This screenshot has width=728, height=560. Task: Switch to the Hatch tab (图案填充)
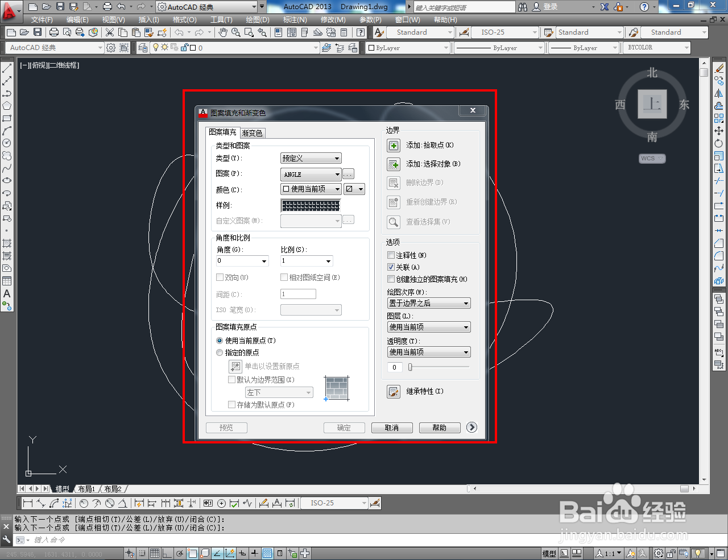[x=222, y=132]
